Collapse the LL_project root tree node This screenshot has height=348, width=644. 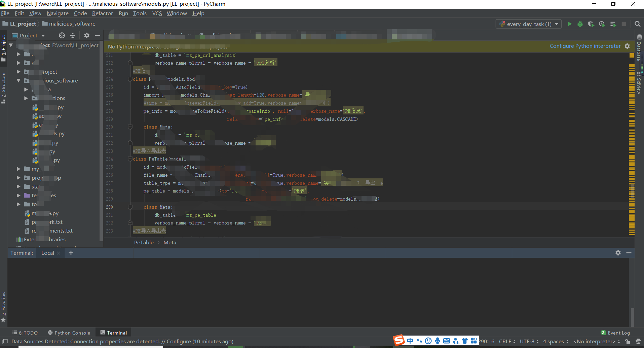[11, 45]
